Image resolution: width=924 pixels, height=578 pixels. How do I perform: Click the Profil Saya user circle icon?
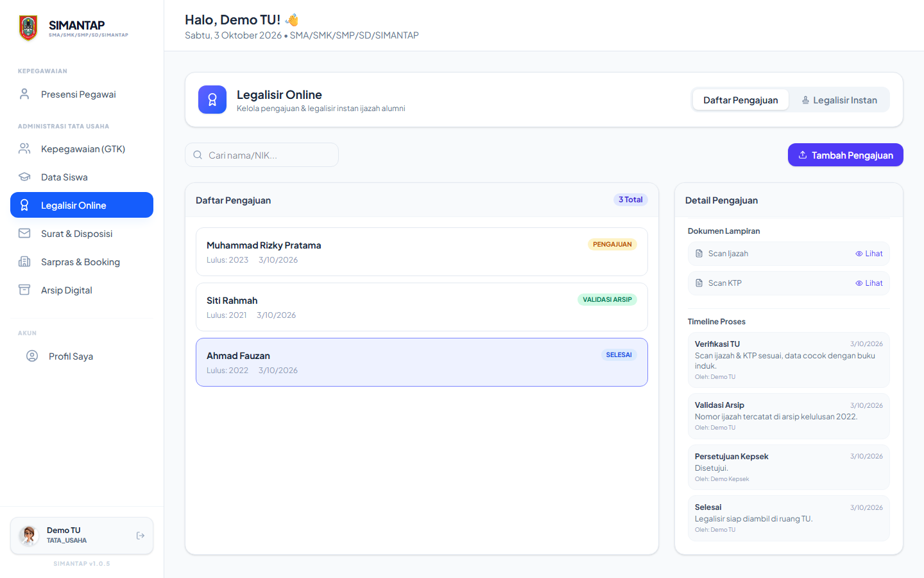(x=32, y=356)
